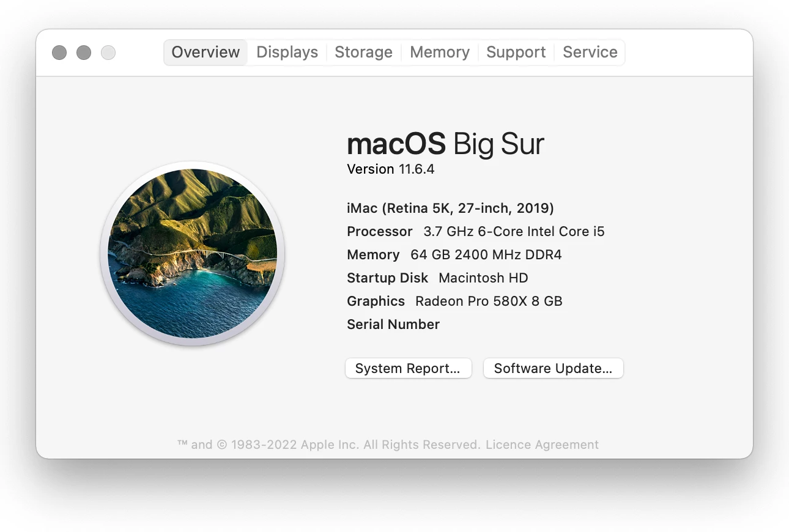Click the 64 GB 2400 MHz DDR4 value
789x532 pixels.
(x=486, y=255)
